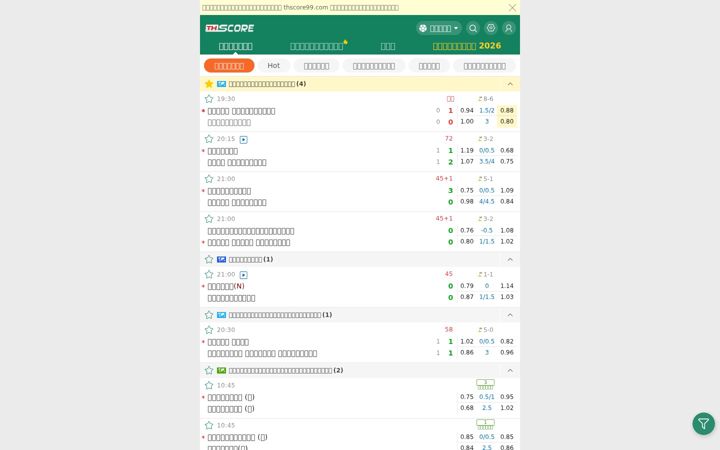Click the 1.5/2 handicap value
This screenshot has width=720, height=450.
(487, 110)
